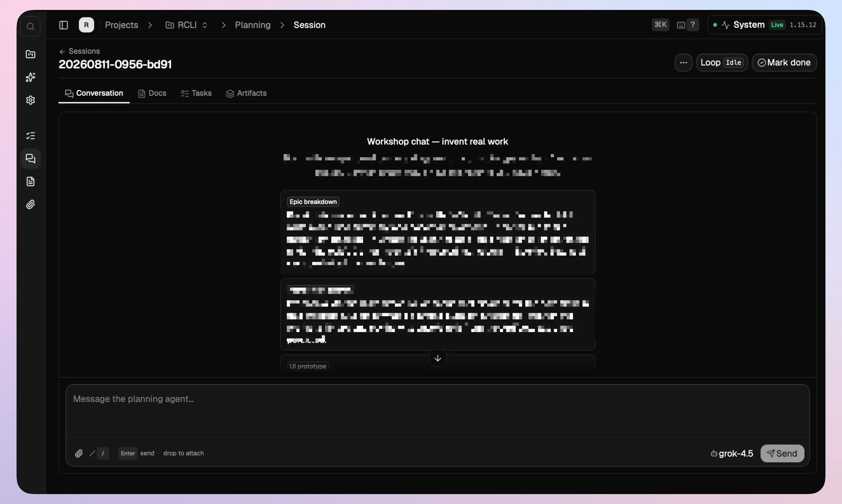Viewport: 842px width, 504px height.
Task: Switch to the Tasks tab
Action: click(196, 93)
